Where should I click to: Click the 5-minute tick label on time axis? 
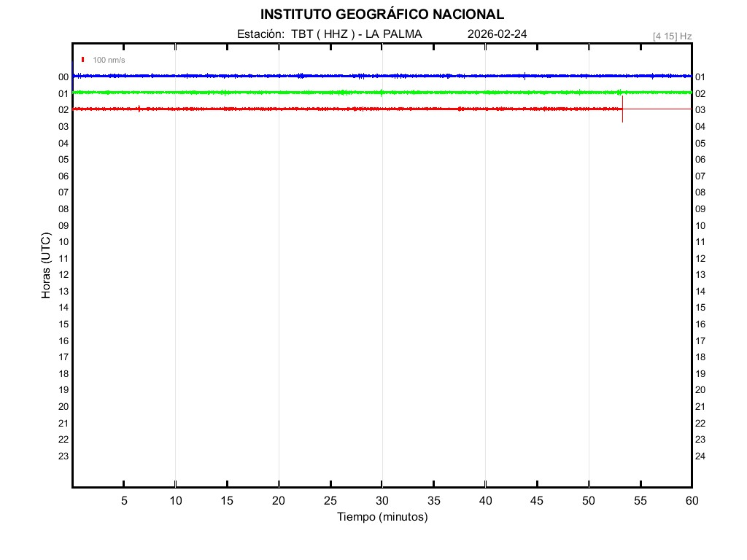click(124, 500)
